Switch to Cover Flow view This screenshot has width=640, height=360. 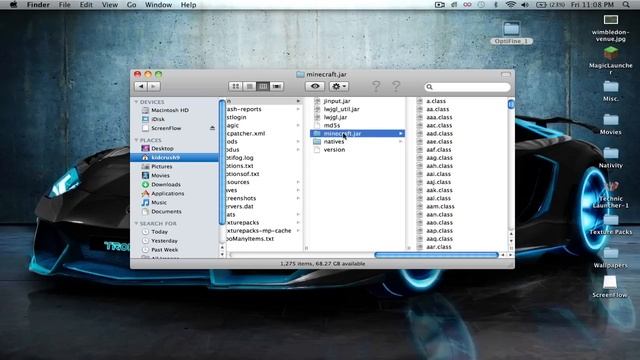(x=277, y=87)
